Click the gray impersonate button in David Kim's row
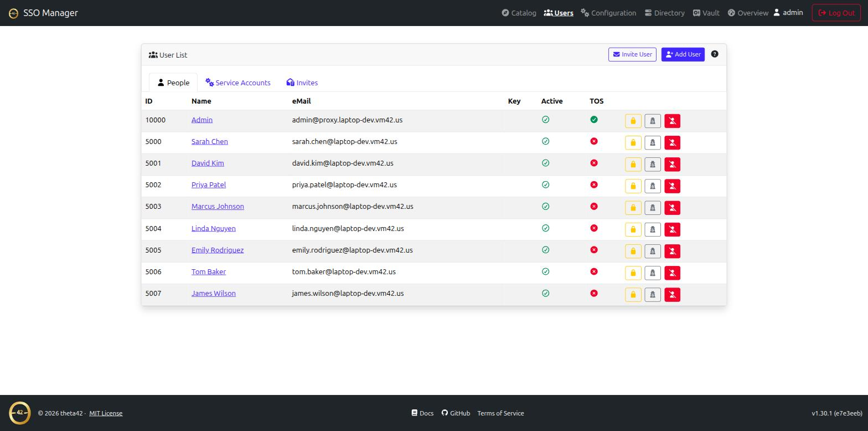Viewport: 868px width, 431px height. [x=653, y=164]
